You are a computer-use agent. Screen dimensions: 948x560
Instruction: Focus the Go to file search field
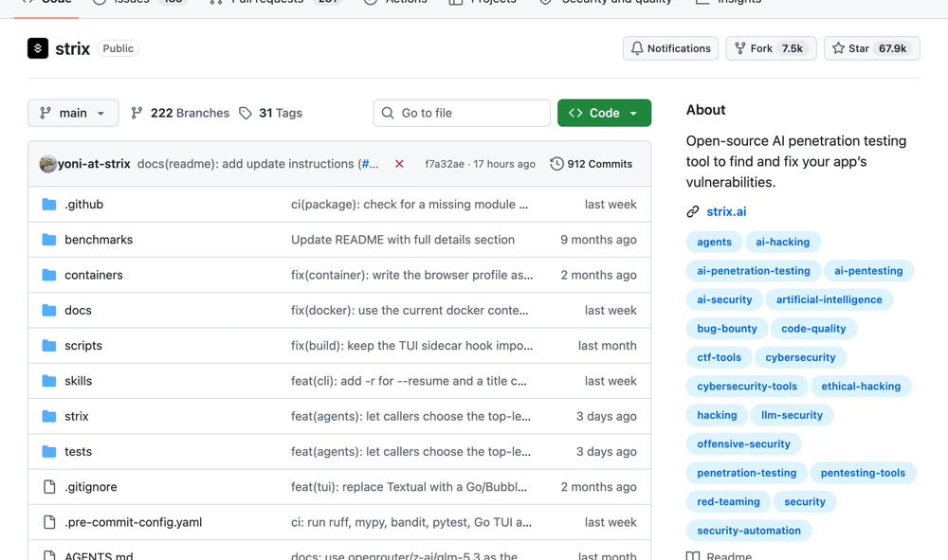coord(462,113)
